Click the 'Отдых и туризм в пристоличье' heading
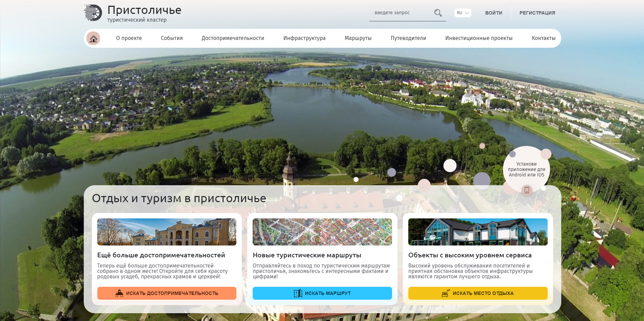 (x=179, y=198)
